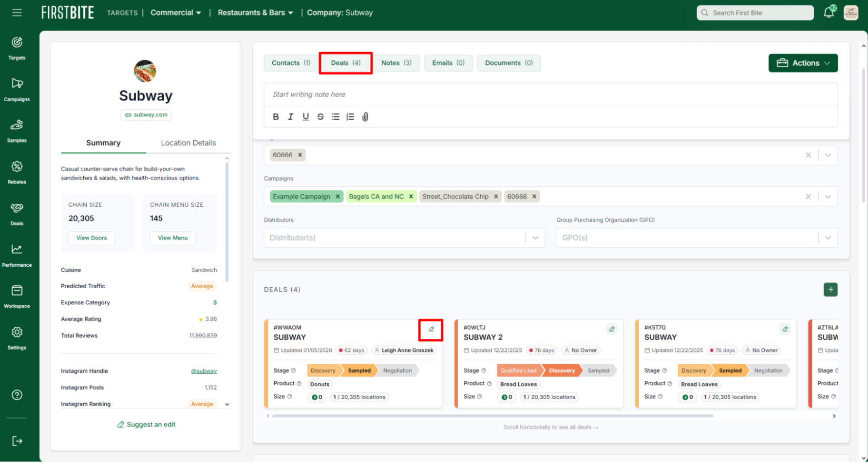868x463 pixels.
Task: Switch to the Notes tab
Action: (396, 63)
